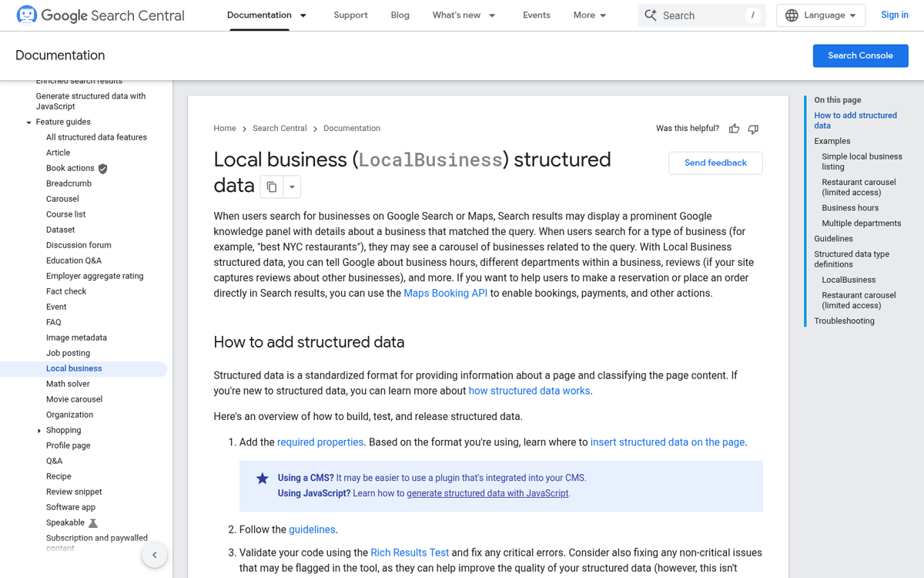Screen dimensions: 924x578
Task: Select Job posting in the sidebar
Action: pyautogui.click(x=68, y=353)
